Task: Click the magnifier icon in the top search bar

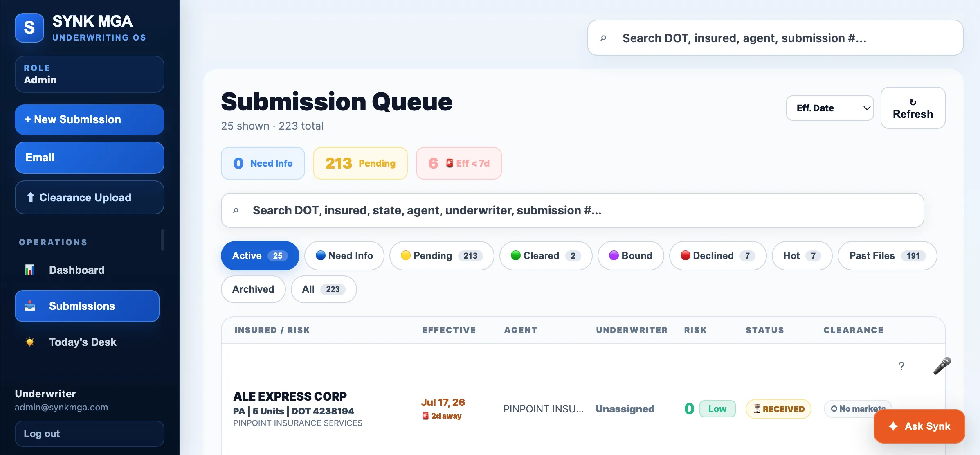Action: pyautogui.click(x=603, y=38)
